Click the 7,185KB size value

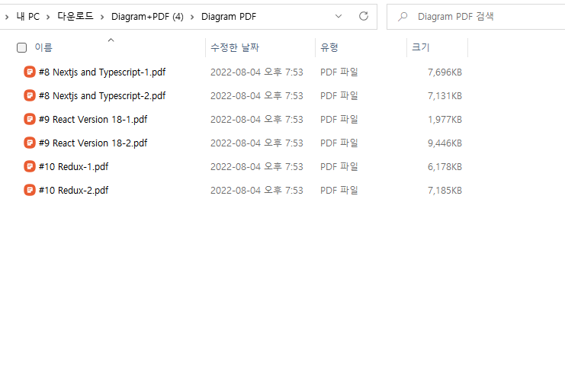pos(445,190)
